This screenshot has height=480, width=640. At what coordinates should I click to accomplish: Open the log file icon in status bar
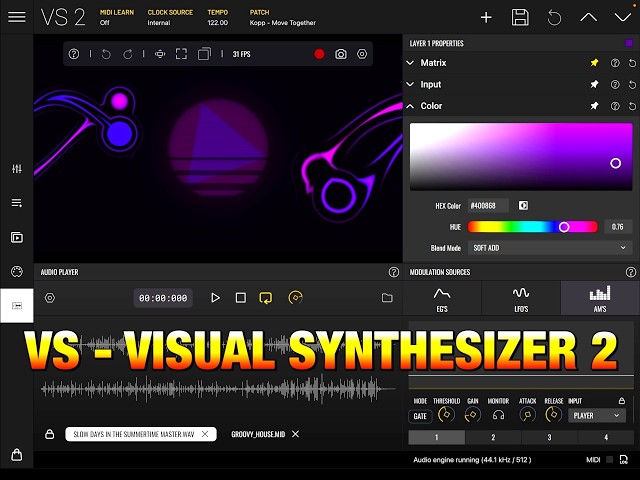pos(624,460)
